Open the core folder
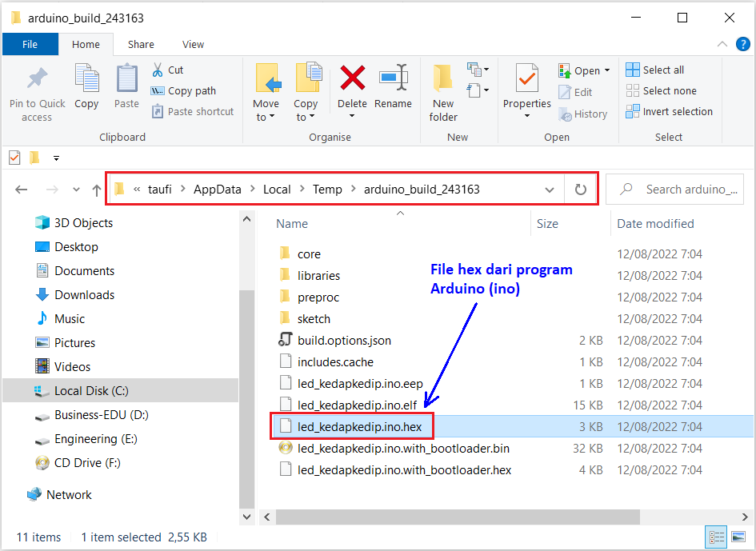The image size is (756, 551). click(x=309, y=254)
